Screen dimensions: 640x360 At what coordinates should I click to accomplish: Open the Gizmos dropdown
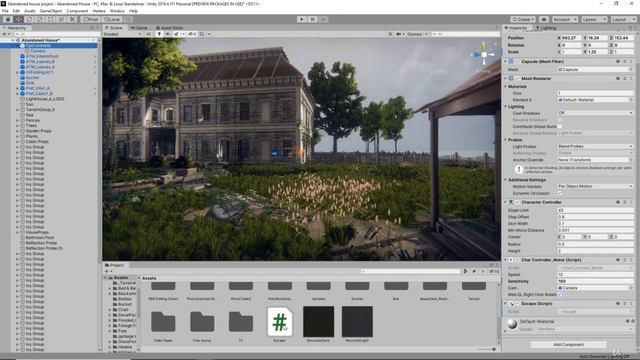[417, 34]
